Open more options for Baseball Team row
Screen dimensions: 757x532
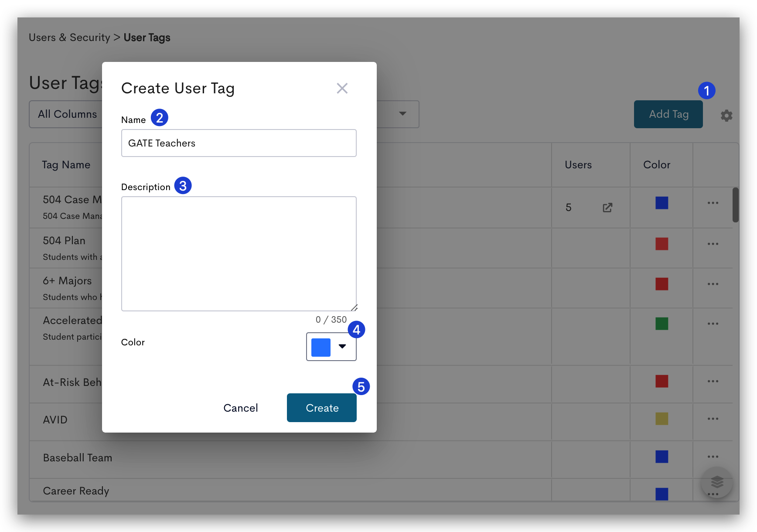click(x=713, y=457)
